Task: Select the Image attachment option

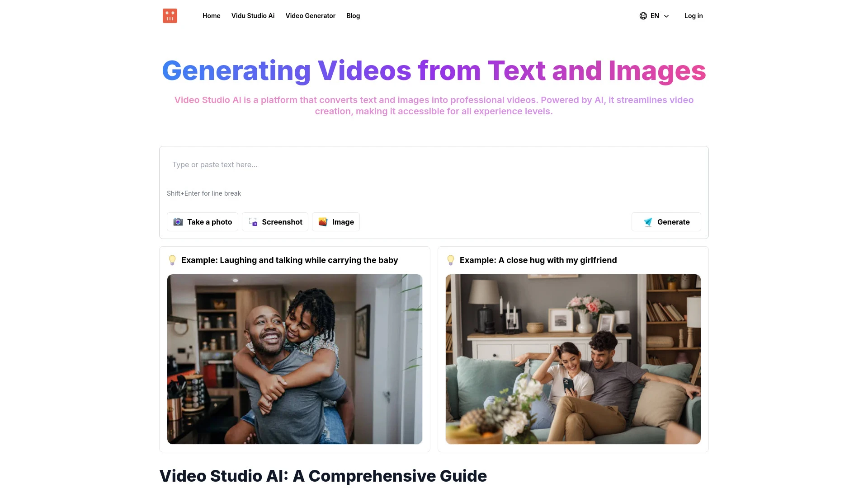Action: tap(335, 222)
